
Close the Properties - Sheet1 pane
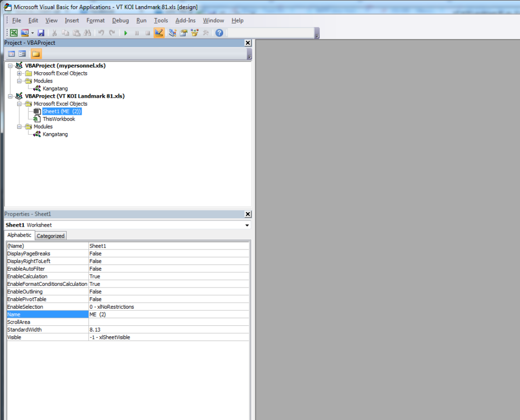(x=248, y=214)
